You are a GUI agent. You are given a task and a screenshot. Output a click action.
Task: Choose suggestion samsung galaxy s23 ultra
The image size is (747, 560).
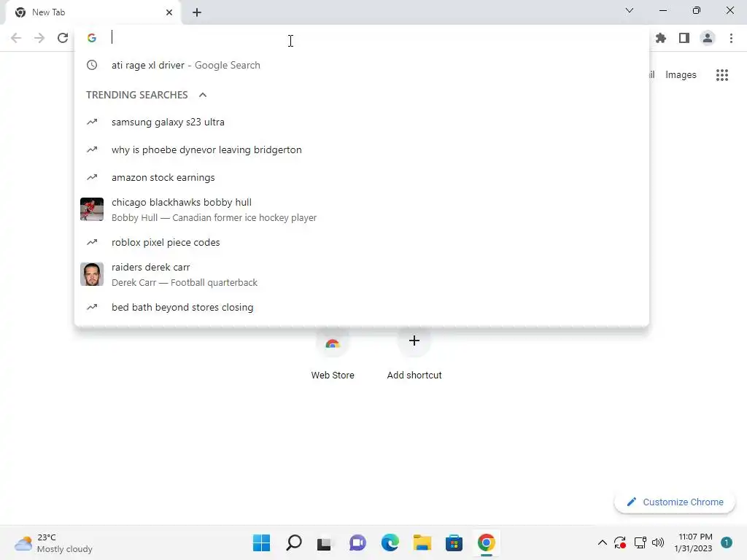pos(362,122)
